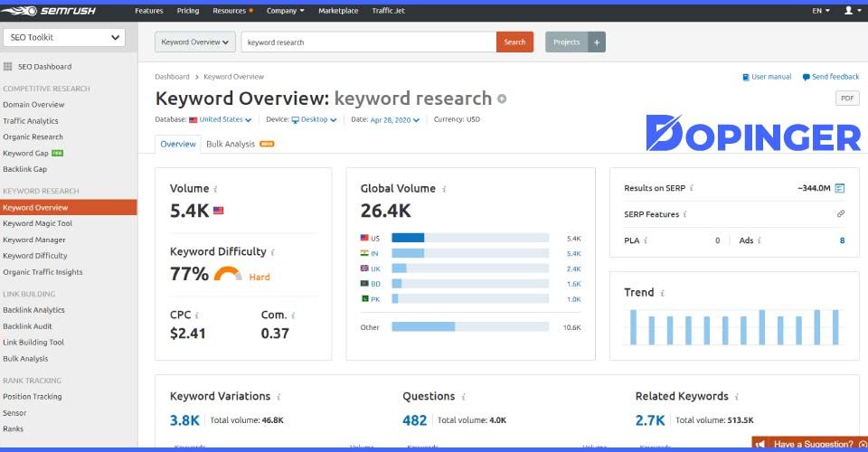Open Traffic Analytics in the sidebar

point(31,120)
